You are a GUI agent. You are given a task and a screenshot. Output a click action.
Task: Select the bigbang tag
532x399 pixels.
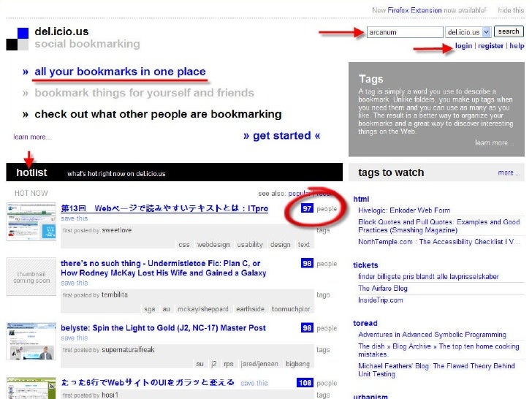(x=297, y=364)
